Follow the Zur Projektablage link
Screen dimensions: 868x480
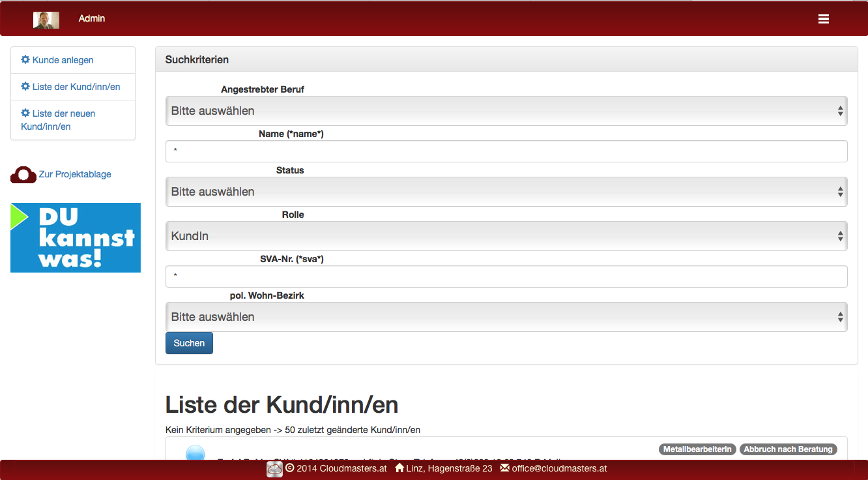click(x=75, y=174)
